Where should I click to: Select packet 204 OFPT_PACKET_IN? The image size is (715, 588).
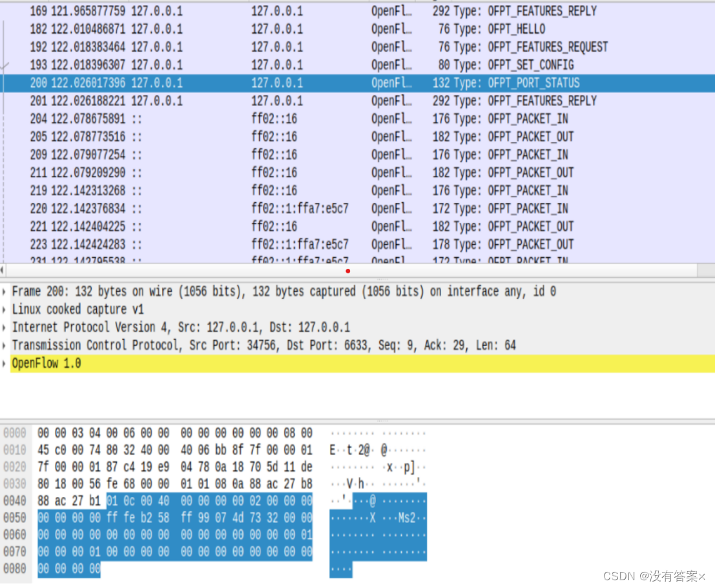pyautogui.click(x=258, y=118)
